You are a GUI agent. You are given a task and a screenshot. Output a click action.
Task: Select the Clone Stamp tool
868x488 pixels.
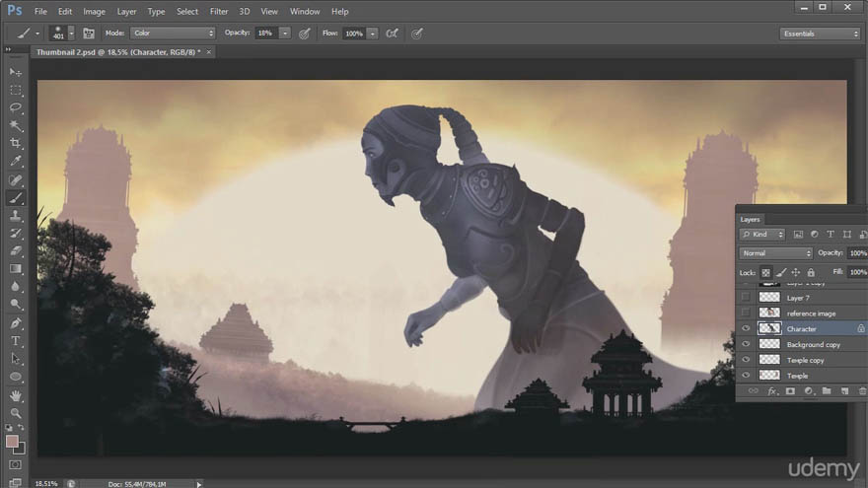pos(16,215)
